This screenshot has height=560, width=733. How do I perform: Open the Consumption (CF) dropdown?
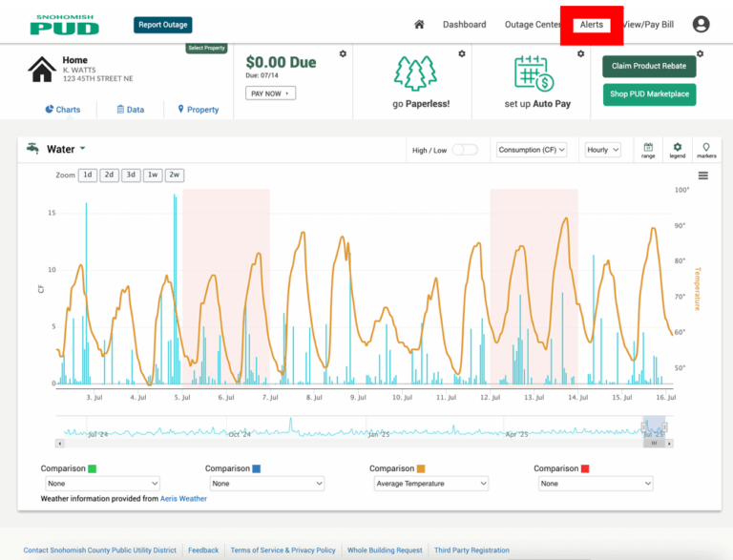[x=532, y=150]
